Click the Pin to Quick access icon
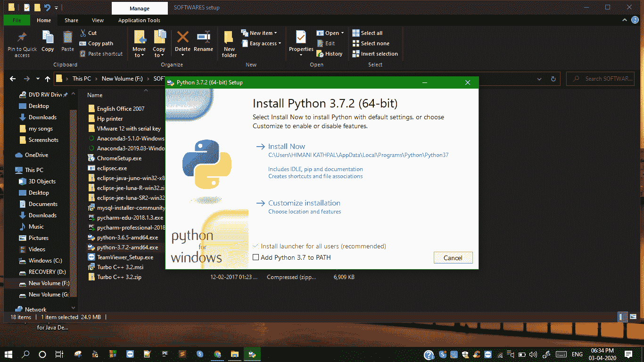This screenshot has width=644, height=362. tap(22, 45)
